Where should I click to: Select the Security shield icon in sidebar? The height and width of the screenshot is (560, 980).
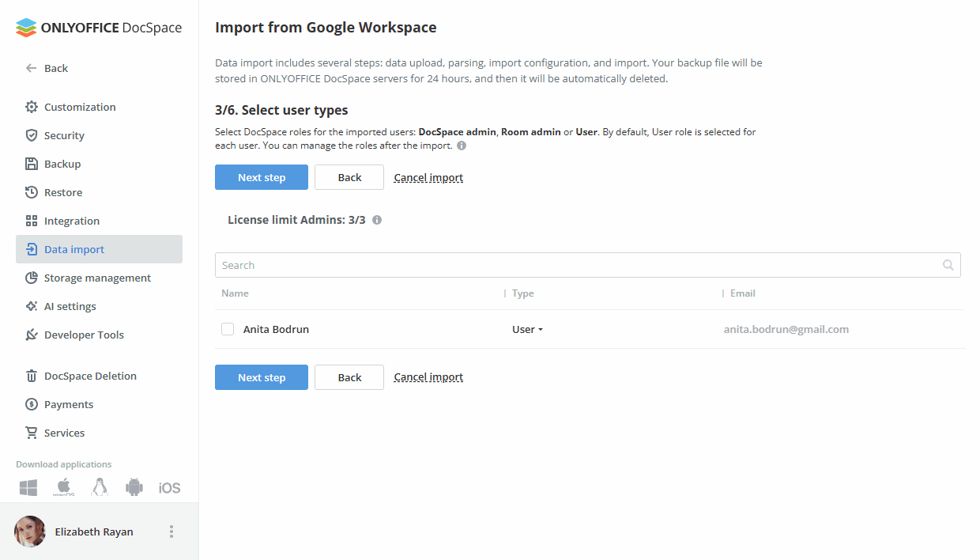(x=29, y=135)
